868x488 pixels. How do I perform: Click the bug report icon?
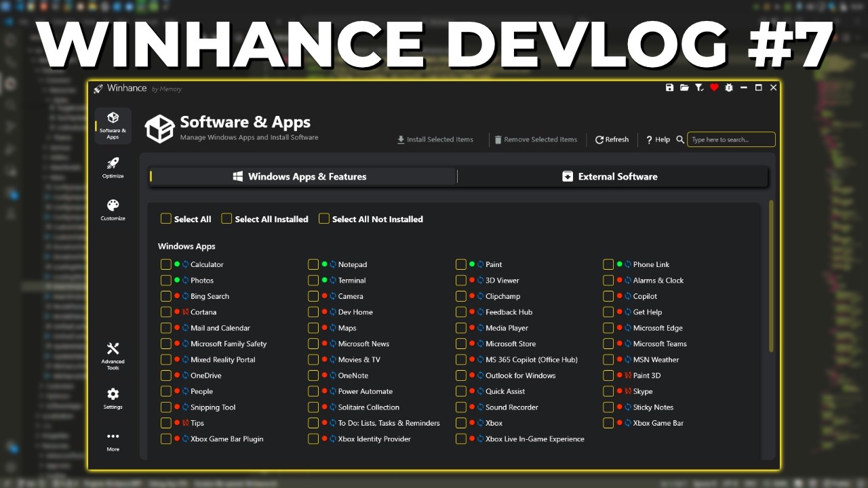pos(729,88)
